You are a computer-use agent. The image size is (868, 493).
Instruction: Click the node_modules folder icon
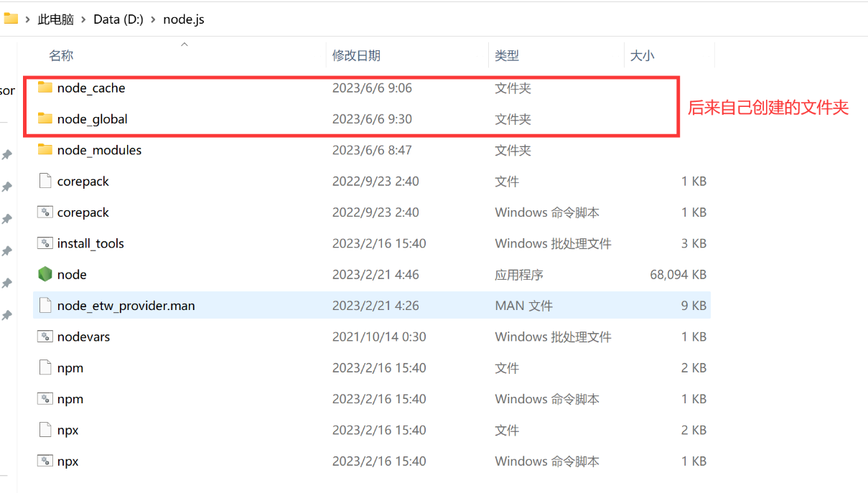pyautogui.click(x=45, y=149)
